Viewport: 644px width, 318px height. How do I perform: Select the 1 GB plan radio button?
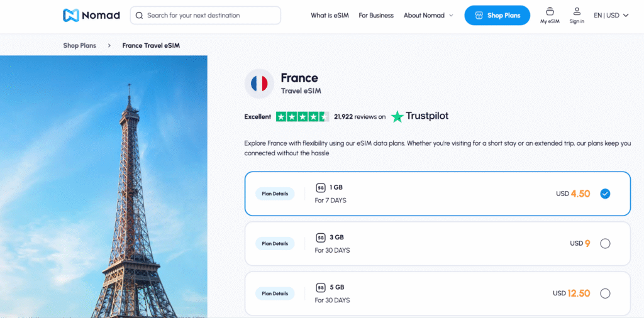pos(605,194)
